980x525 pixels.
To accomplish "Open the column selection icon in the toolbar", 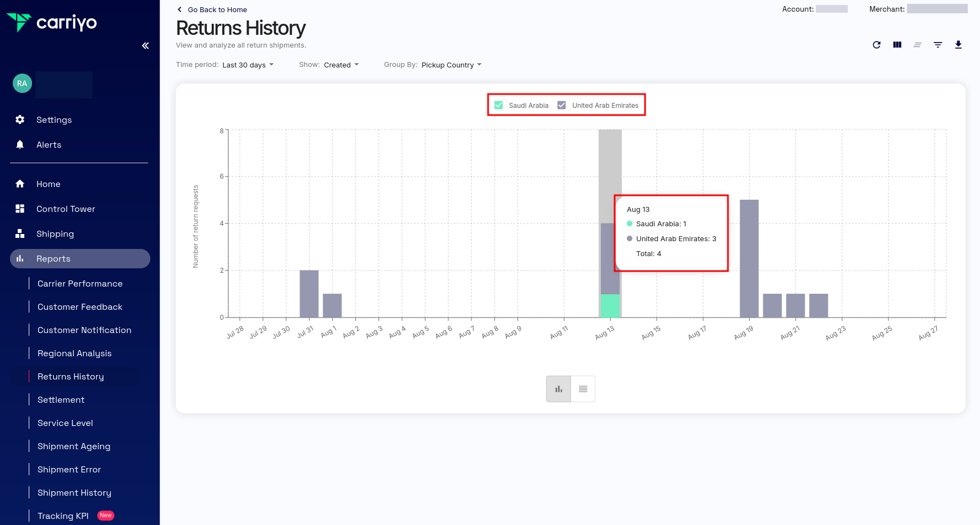I will coord(897,45).
